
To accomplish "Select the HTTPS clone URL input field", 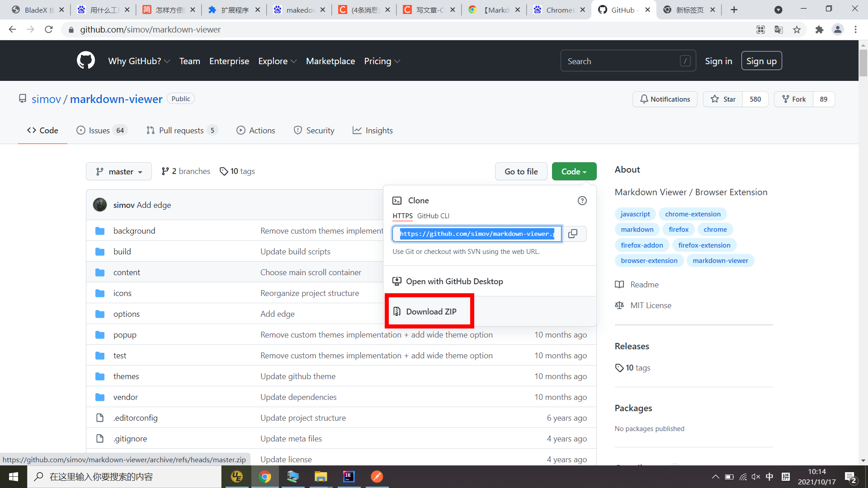I will click(x=476, y=234).
